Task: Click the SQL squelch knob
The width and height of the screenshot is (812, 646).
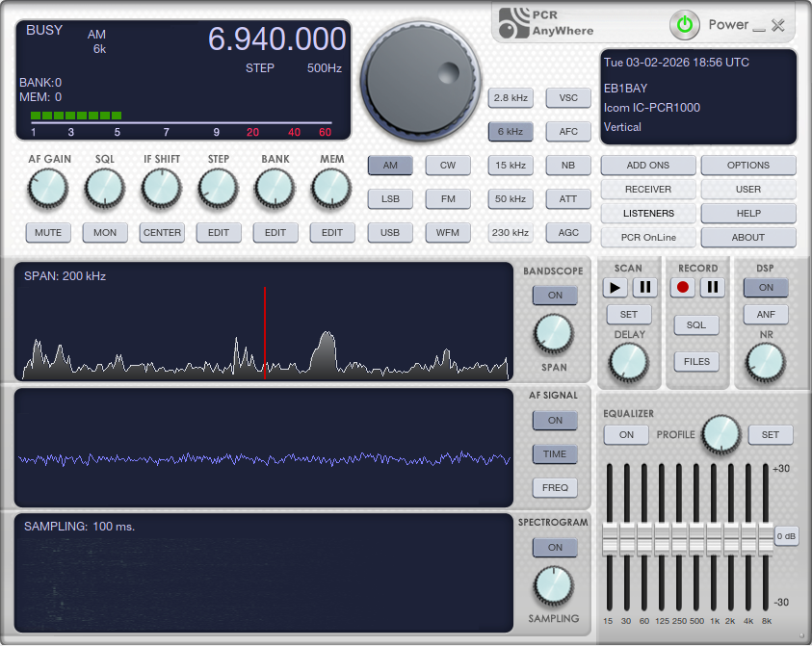Action: (105, 190)
